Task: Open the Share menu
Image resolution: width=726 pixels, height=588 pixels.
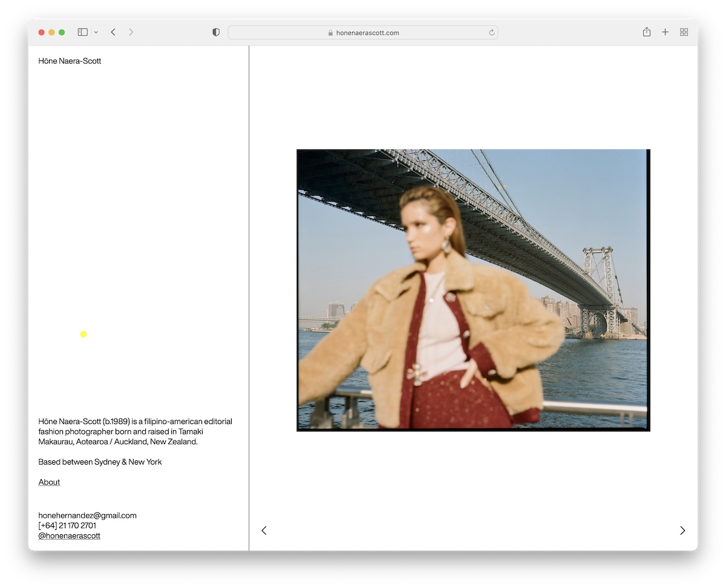Action: (647, 32)
